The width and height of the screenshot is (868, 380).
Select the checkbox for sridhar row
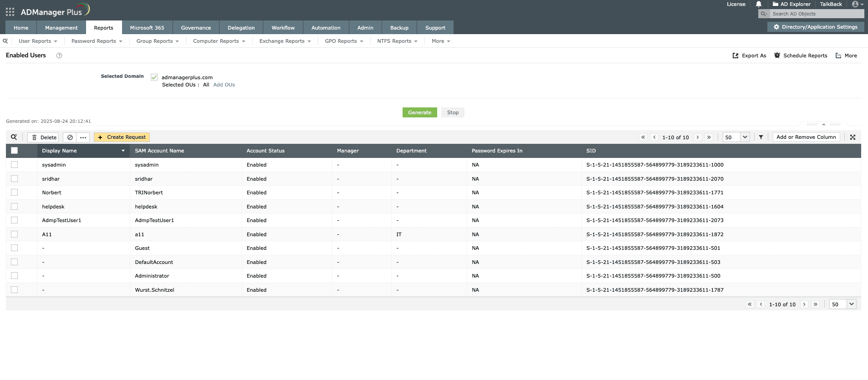pos(15,179)
